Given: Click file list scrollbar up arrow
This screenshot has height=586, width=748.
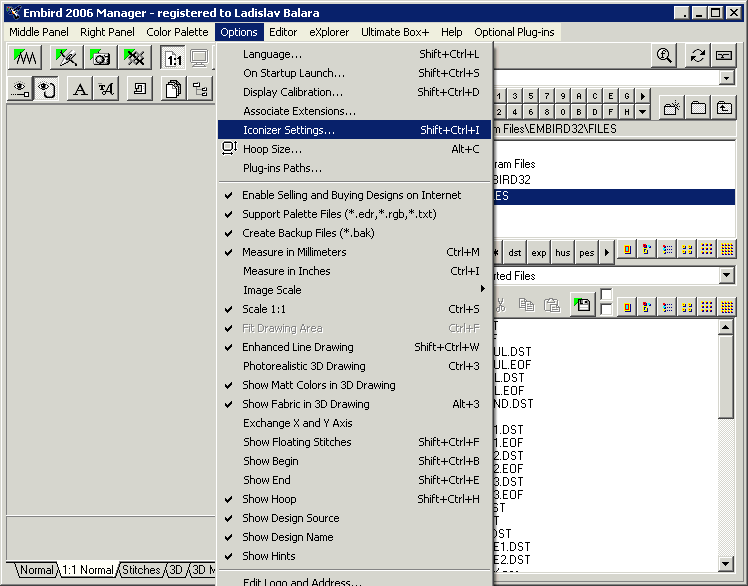Looking at the screenshot, I should click(725, 327).
